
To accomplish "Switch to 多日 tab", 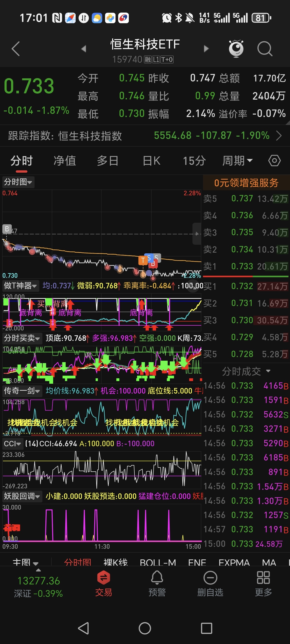I will click(x=108, y=161).
